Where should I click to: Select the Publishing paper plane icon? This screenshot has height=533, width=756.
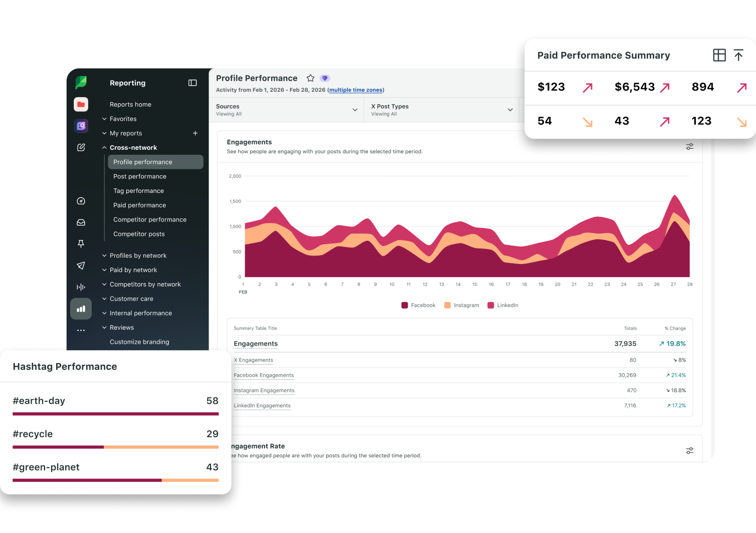point(81,265)
